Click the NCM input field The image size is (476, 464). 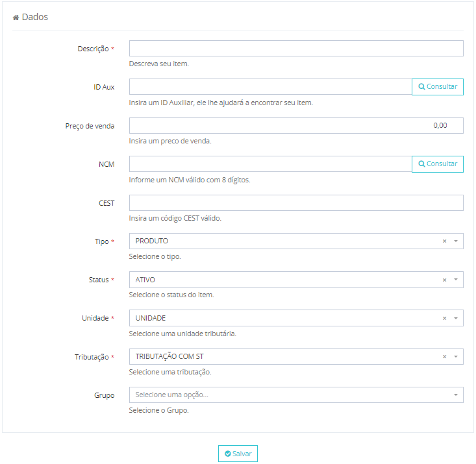(270, 164)
